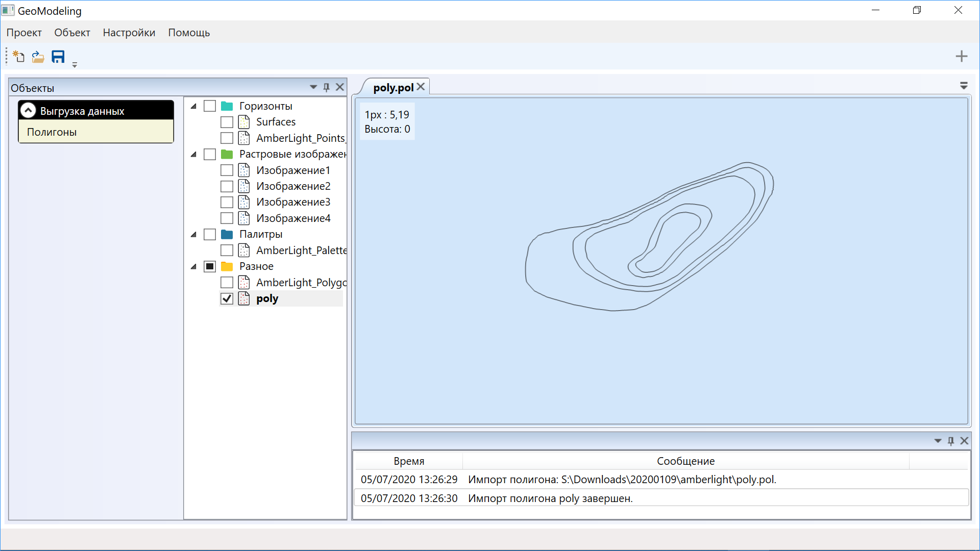Pin the message log panel
The height and width of the screenshot is (551, 980).
[950, 441]
